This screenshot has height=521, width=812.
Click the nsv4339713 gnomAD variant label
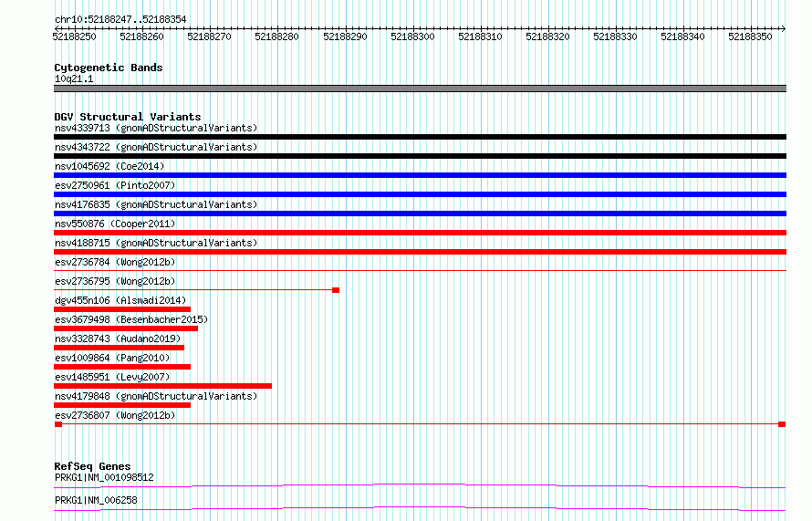click(x=156, y=128)
